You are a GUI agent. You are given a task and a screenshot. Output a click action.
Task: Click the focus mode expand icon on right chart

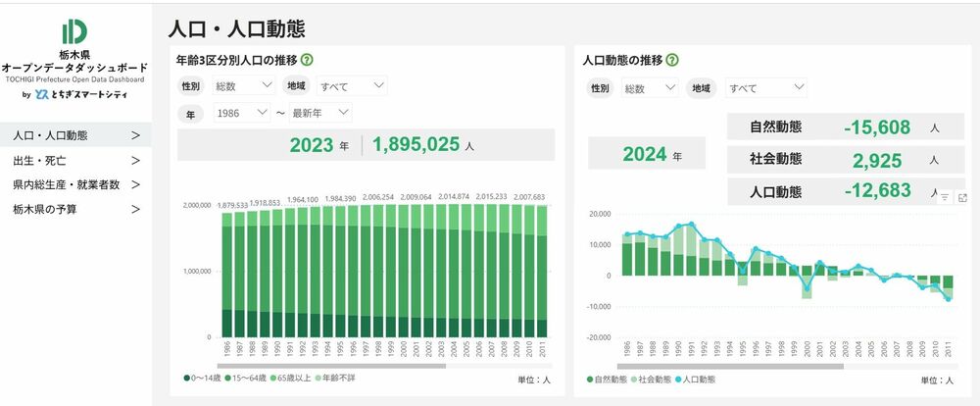point(962,197)
